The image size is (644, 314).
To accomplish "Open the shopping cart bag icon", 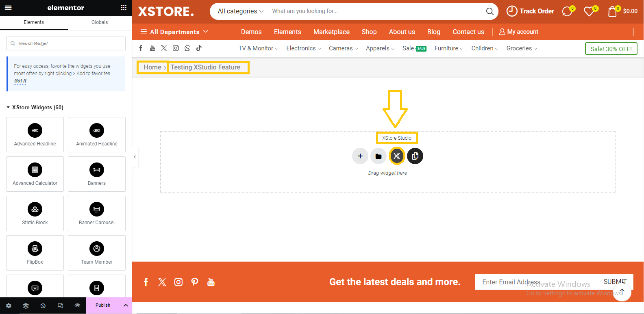I will (x=613, y=11).
